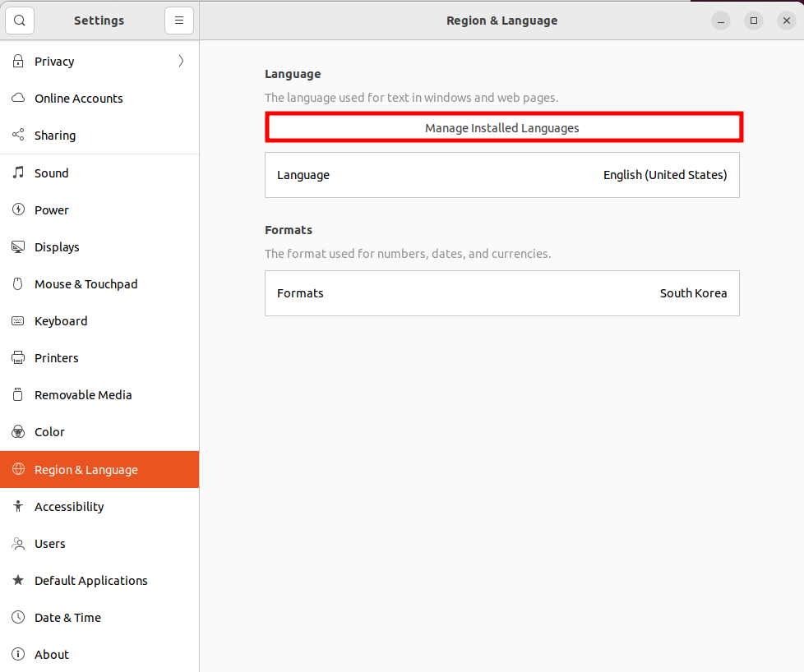This screenshot has height=672, width=804.
Task: Click the Region & Language window title
Action: click(x=502, y=21)
